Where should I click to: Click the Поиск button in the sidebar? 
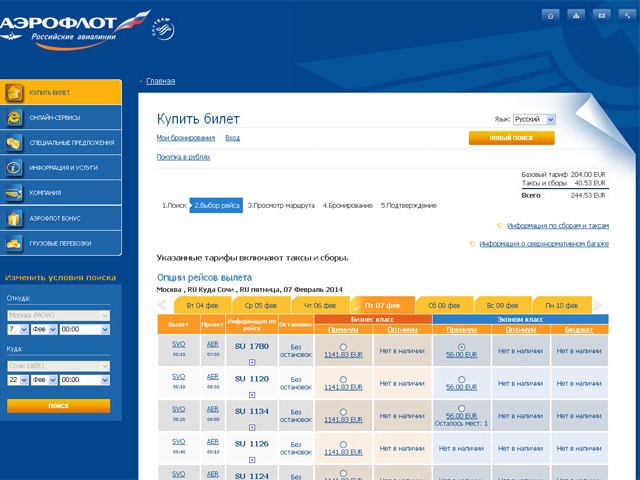(58, 406)
